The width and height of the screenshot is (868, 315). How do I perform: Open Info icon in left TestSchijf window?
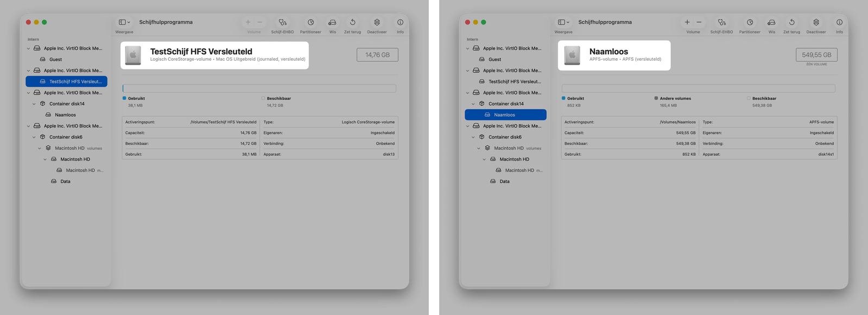point(400,22)
